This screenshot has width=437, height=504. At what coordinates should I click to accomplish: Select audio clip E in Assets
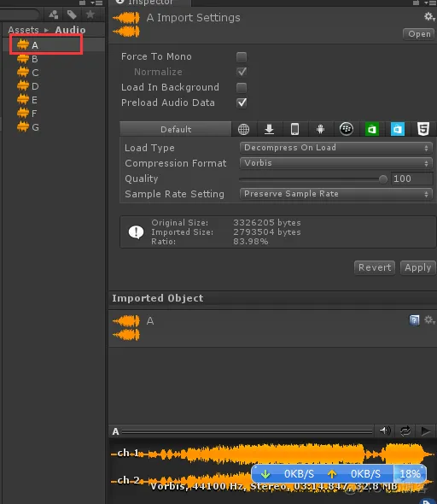click(54, 100)
